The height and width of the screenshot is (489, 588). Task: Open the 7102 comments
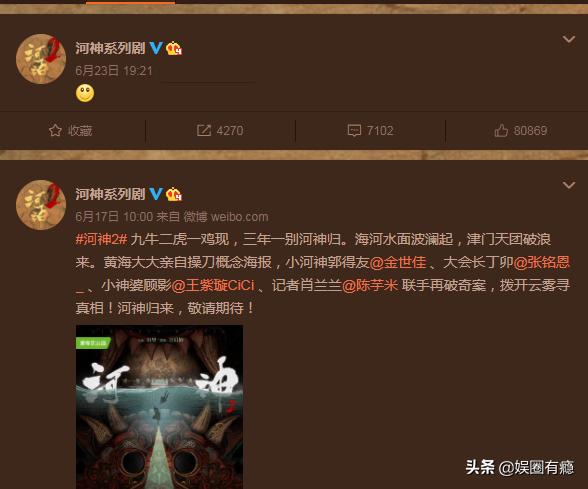(x=370, y=130)
